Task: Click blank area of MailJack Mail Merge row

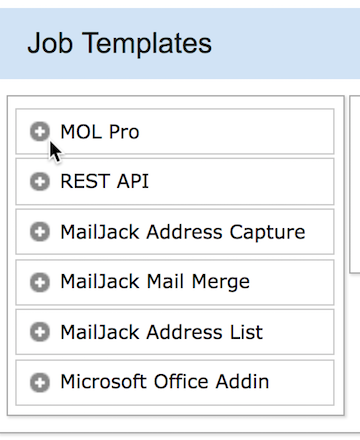Action: [292, 282]
